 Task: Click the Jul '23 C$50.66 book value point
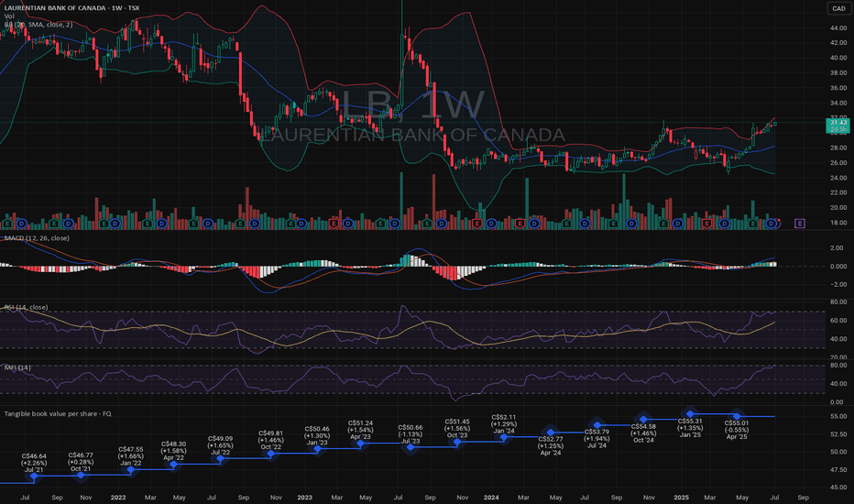411,447
